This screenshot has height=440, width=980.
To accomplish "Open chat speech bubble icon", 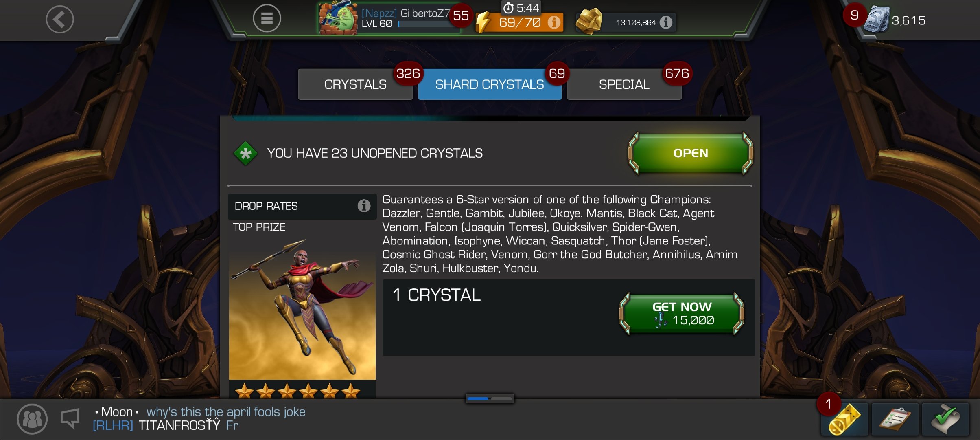I will 70,418.
